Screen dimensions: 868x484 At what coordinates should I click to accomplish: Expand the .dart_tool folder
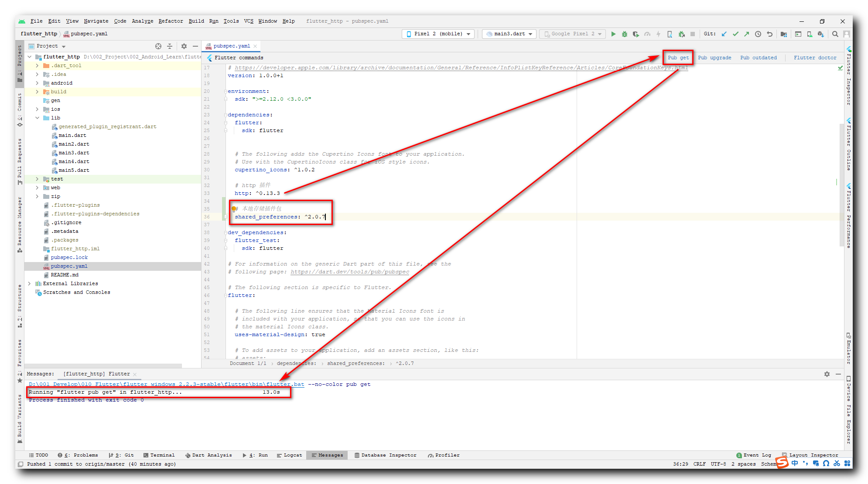37,66
